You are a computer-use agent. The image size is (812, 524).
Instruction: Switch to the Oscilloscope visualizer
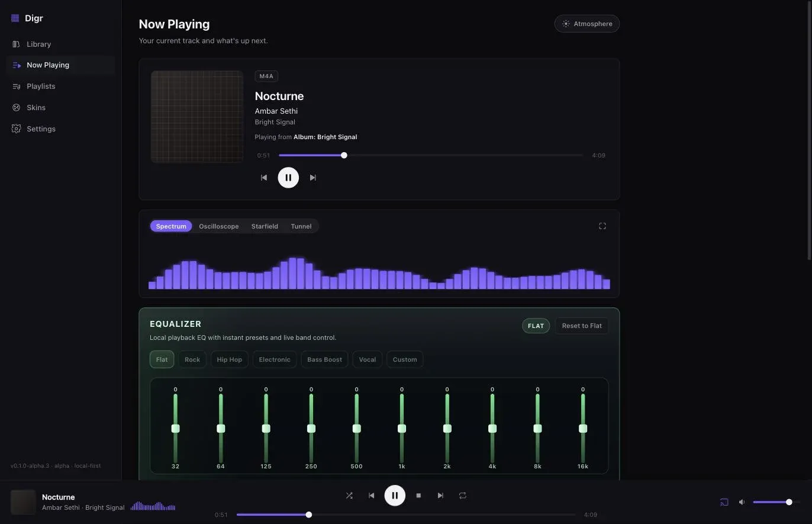point(219,226)
